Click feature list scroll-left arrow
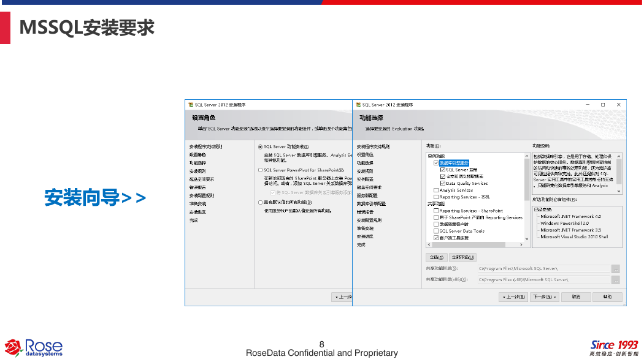The height and width of the screenshot is (362, 644). pyautogui.click(x=429, y=245)
